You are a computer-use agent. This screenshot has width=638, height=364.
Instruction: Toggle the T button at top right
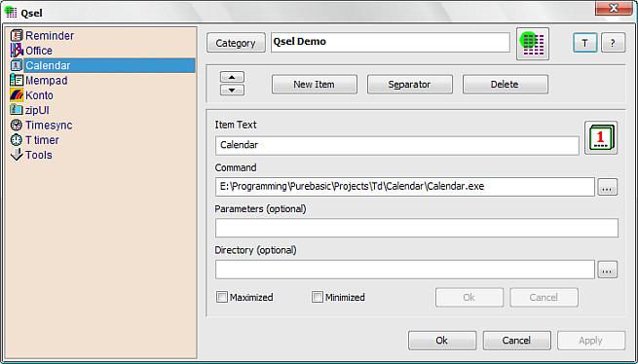coord(585,43)
